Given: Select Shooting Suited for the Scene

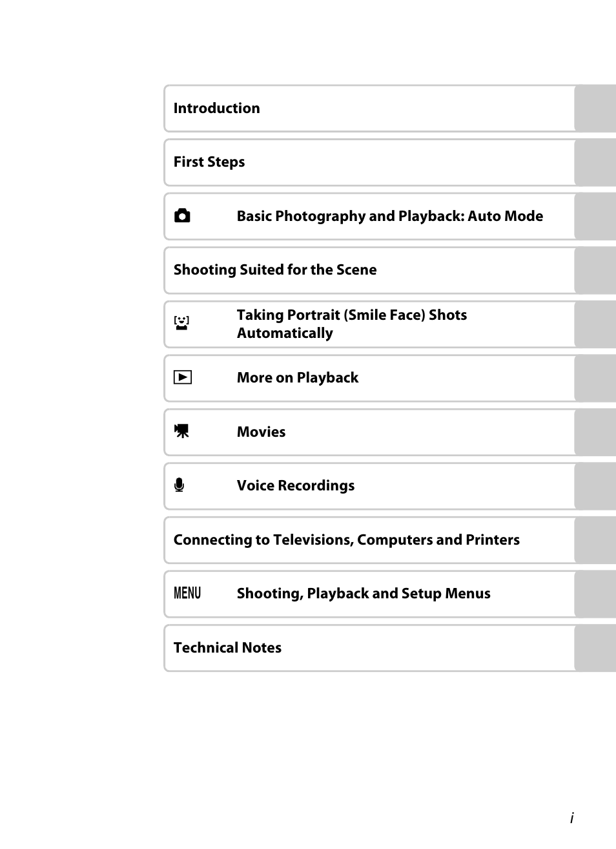Looking at the screenshot, I should pos(275,270).
